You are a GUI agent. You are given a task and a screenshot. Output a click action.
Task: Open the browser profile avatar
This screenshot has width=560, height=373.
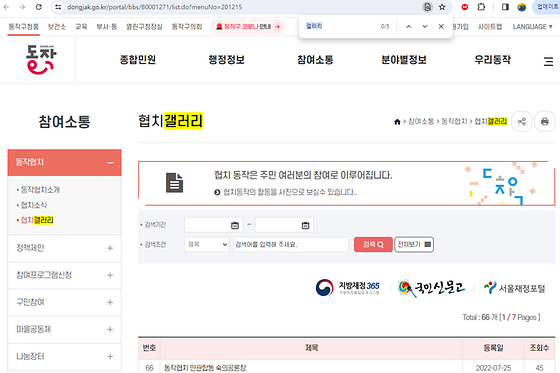521,7
